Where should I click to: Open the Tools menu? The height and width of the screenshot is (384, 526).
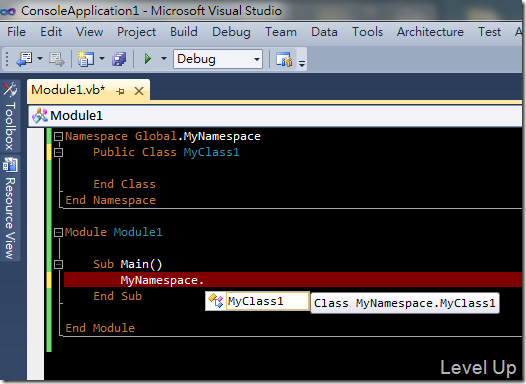tap(367, 32)
